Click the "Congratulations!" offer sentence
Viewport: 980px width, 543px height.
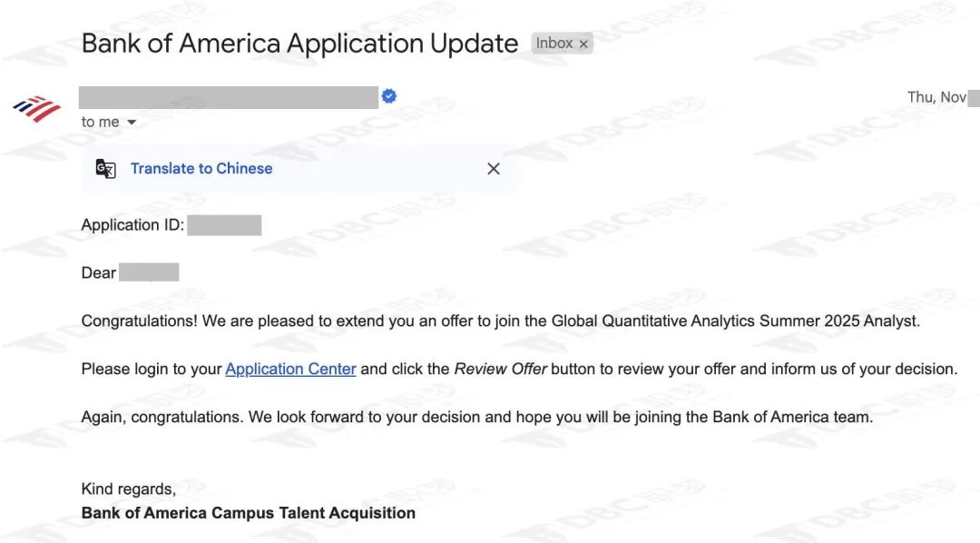point(501,321)
